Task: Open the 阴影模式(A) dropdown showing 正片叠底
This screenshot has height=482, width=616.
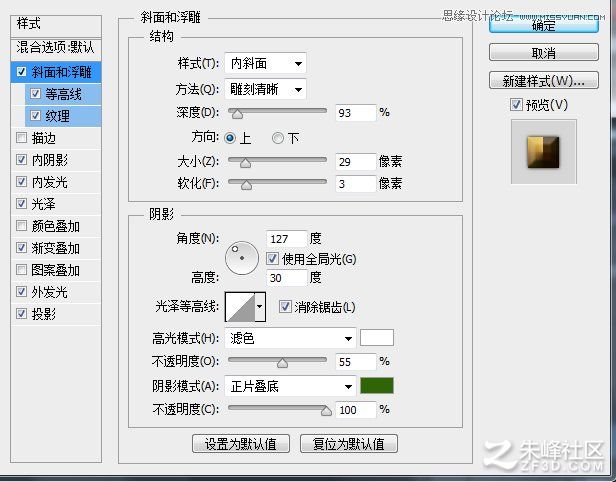Action: 290,386
